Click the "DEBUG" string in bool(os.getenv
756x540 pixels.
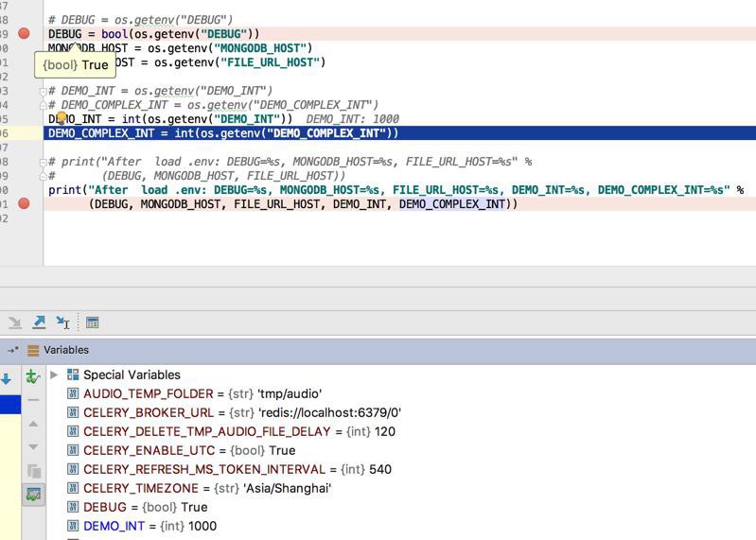coord(223,34)
